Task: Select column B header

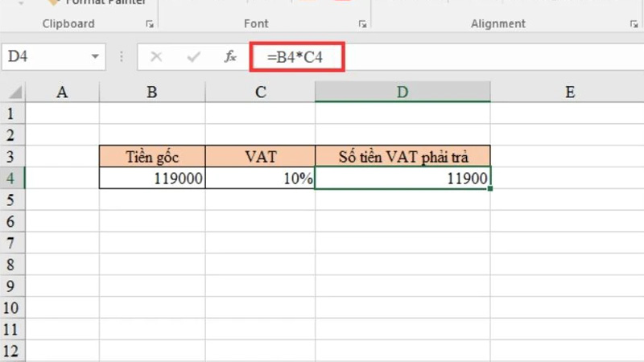Action: click(x=152, y=92)
